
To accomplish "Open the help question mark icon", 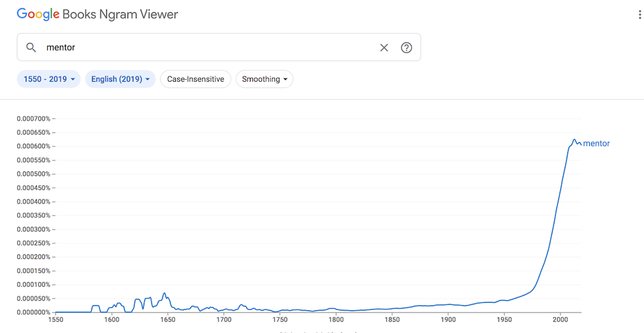I will [x=406, y=48].
